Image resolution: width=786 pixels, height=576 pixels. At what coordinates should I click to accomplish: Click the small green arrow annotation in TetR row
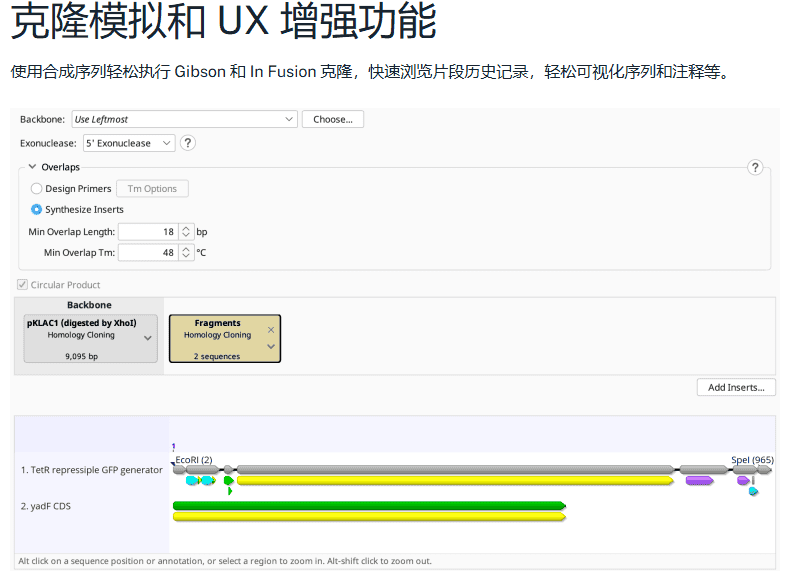[229, 480]
